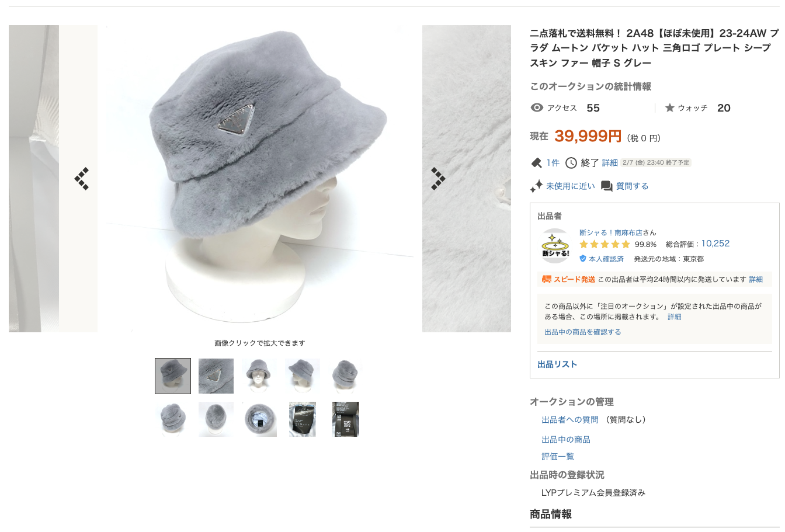Select the hat interior thumbnail
This screenshot has width=785, height=532.
coord(259,419)
